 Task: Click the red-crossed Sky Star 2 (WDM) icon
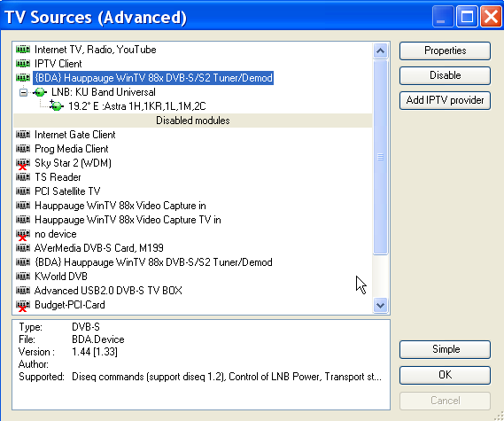click(x=23, y=164)
